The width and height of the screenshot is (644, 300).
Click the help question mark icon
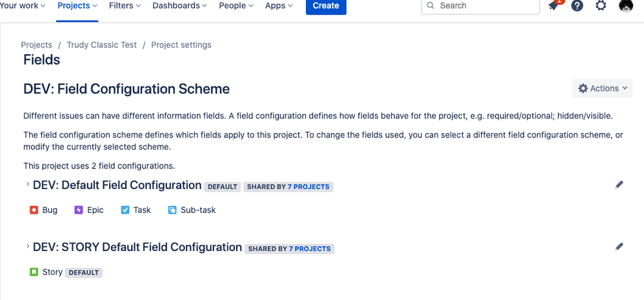[578, 6]
